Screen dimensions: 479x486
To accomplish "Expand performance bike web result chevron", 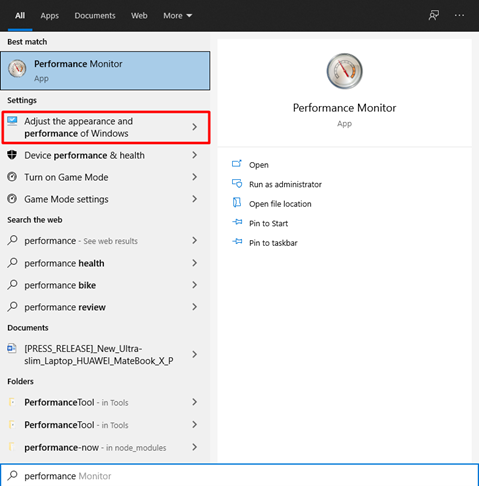I will (x=195, y=285).
